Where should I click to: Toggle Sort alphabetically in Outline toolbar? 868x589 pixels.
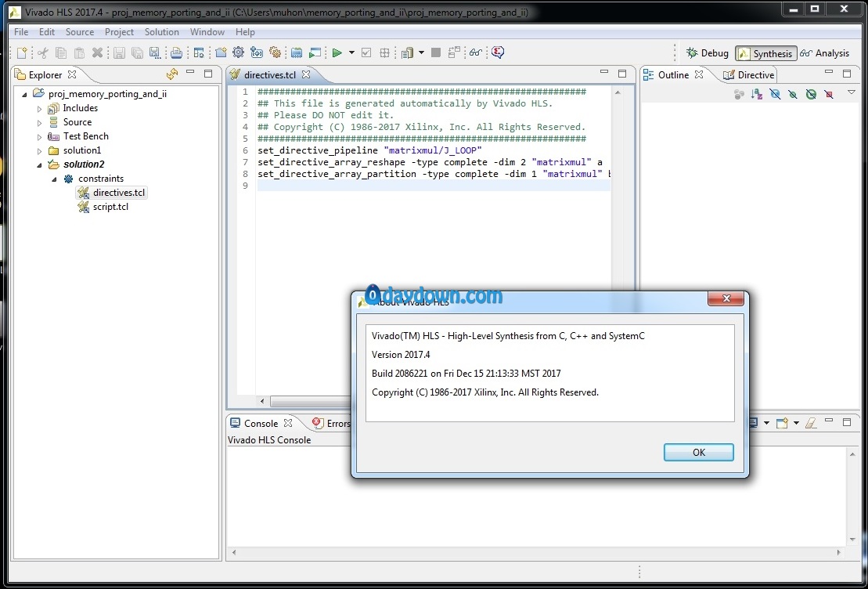[x=757, y=94]
